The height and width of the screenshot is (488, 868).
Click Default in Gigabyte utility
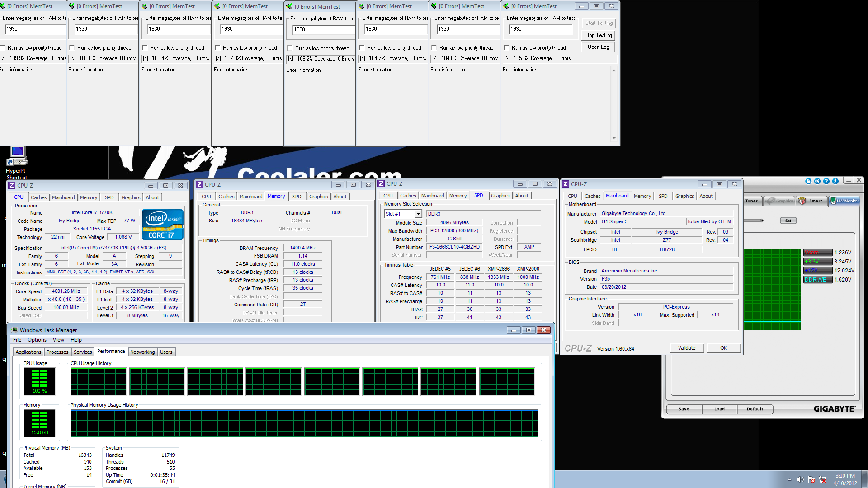point(755,409)
